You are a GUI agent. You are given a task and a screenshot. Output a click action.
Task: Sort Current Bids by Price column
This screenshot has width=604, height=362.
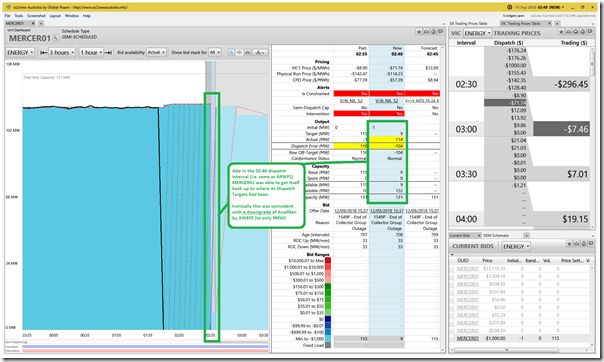(487, 261)
